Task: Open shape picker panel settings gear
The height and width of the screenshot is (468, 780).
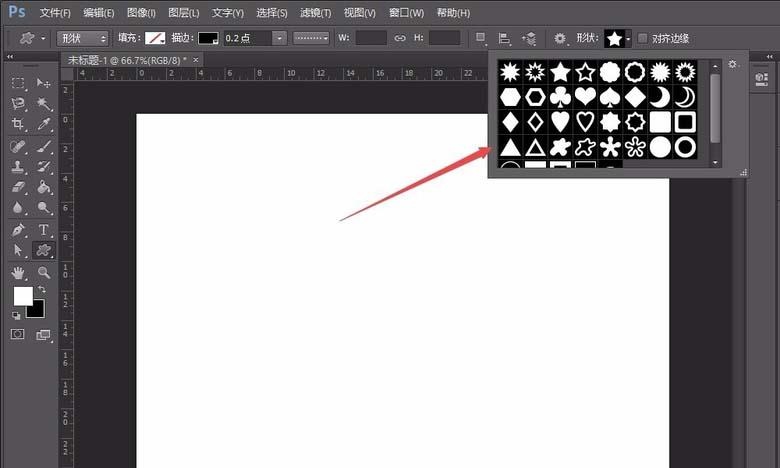Action: [x=733, y=64]
